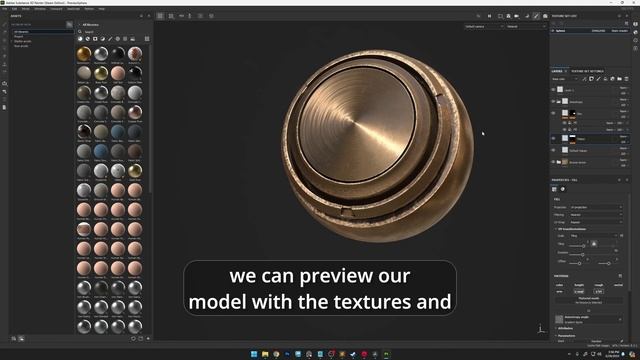Open Windows Start menu in taskbar
Screen dimensions: 640x360
pyautogui.click(x=254, y=354)
